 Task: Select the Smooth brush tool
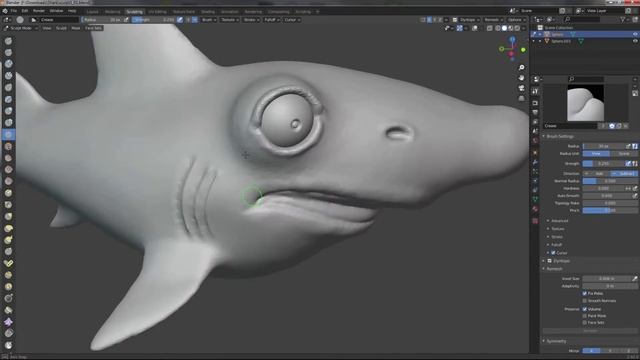pyautogui.click(x=8, y=146)
